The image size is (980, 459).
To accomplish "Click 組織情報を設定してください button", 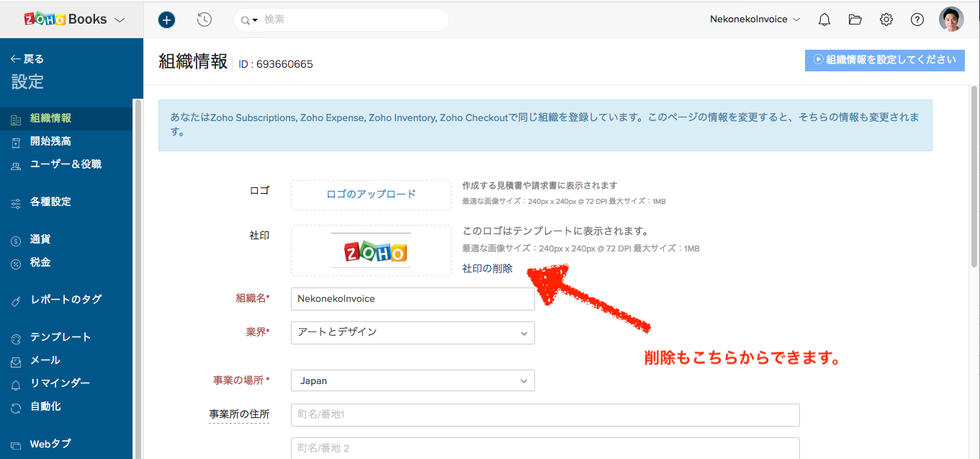I will pos(884,60).
